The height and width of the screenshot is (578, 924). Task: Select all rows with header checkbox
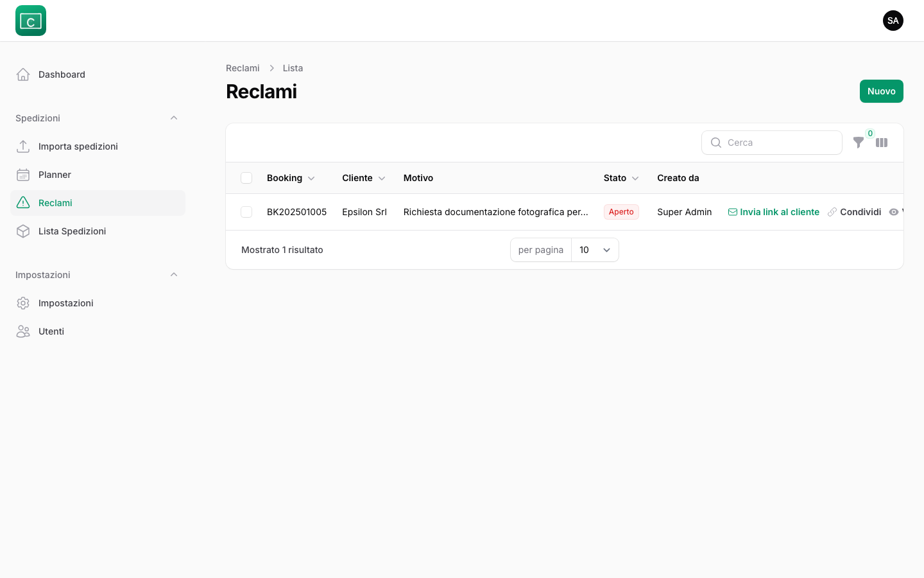click(x=246, y=178)
